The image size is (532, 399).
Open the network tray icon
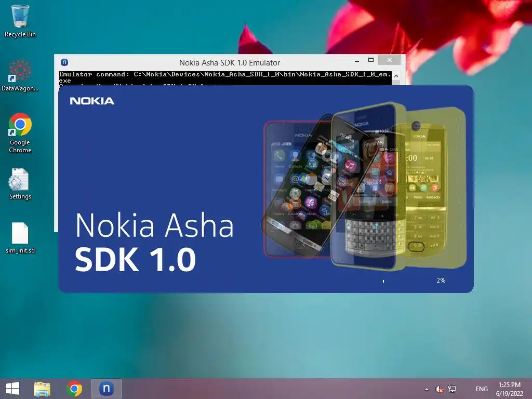coord(452,389)
